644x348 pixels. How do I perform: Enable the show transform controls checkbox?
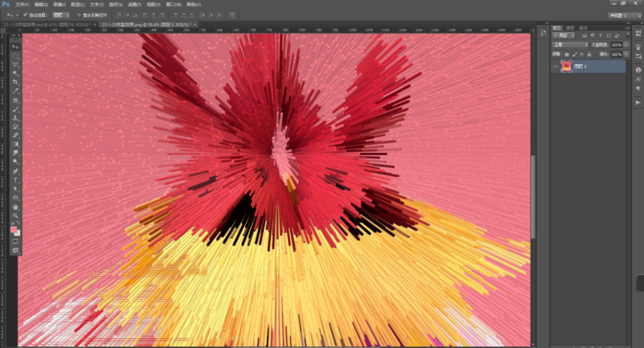pyautogui.click(x=79, y=15)
